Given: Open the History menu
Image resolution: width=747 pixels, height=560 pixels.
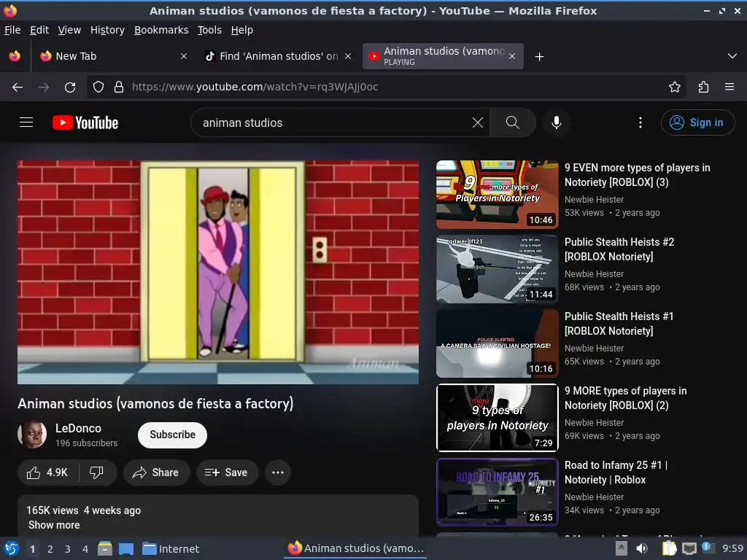Looking at the screenshot, I should [x=108, y=30].
